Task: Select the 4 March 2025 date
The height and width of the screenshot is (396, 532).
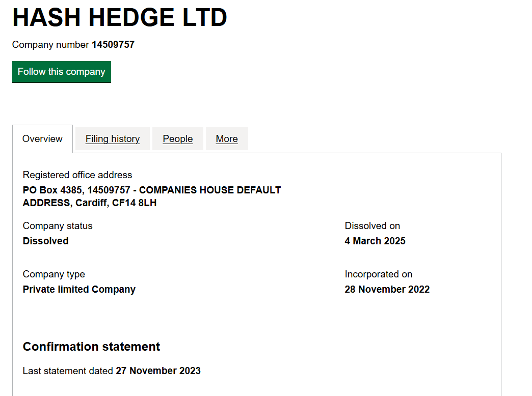Action: pyautogui.click(x=375, y=241)
